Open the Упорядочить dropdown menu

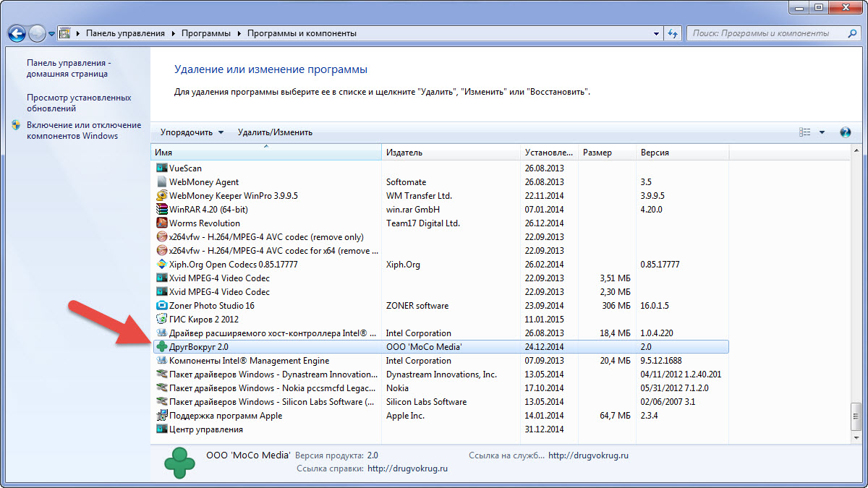point(192,132)
